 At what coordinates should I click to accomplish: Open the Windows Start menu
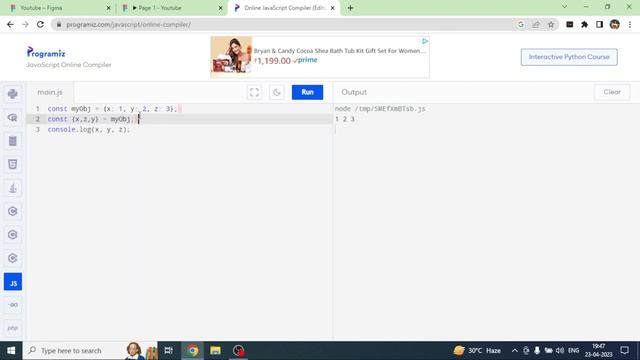[x=11, y=351]
